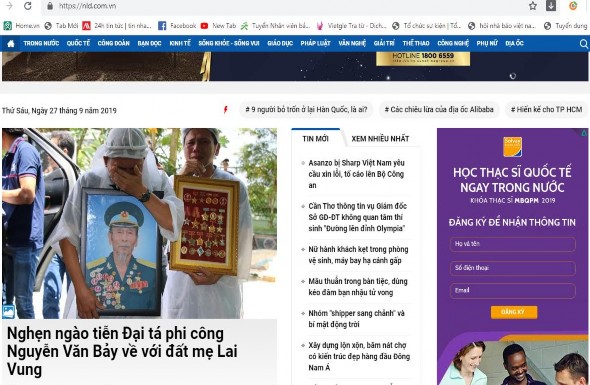Read the Nhóm shipper sang chảnh article
The width and height of the screenshot is (590, 385).
coord(356,319)
